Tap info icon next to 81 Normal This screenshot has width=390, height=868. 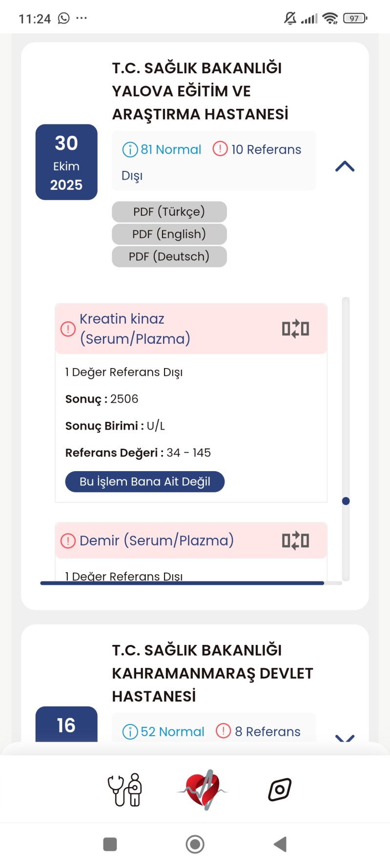[x=130, y=149]
